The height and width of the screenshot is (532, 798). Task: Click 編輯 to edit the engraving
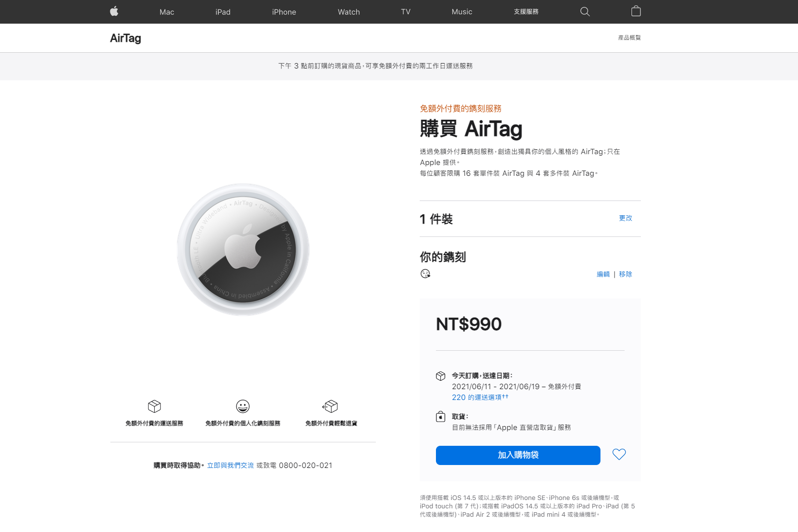click(x=603, y=274)
